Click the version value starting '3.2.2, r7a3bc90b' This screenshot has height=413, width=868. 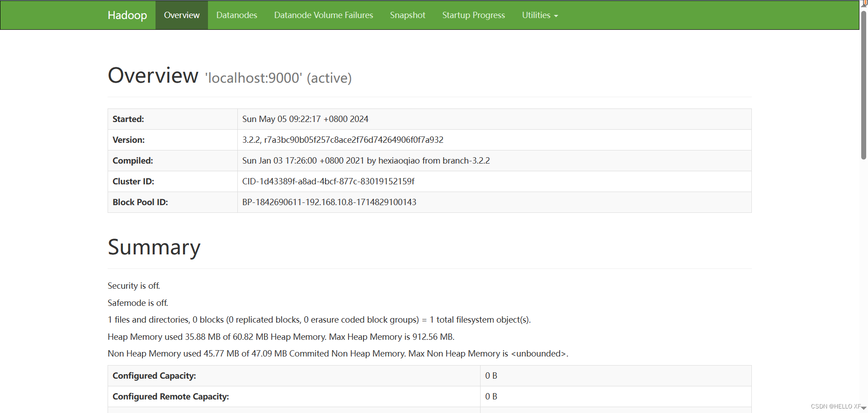click(x=343, y=140)
